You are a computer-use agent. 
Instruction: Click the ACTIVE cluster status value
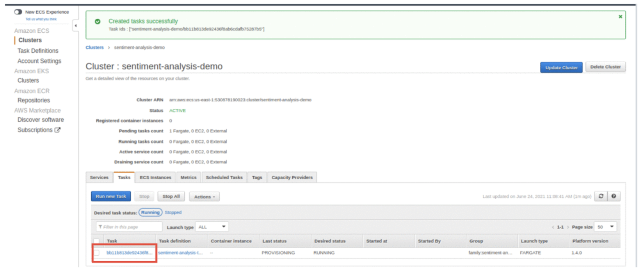177,111
